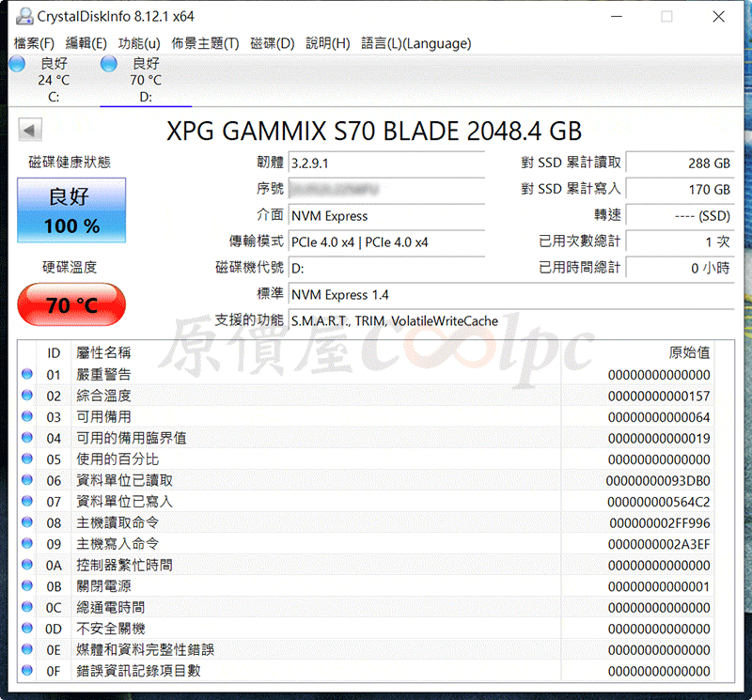
Task: Open the 佈景主題(T) menu
Action: click(x=205, y=43)
